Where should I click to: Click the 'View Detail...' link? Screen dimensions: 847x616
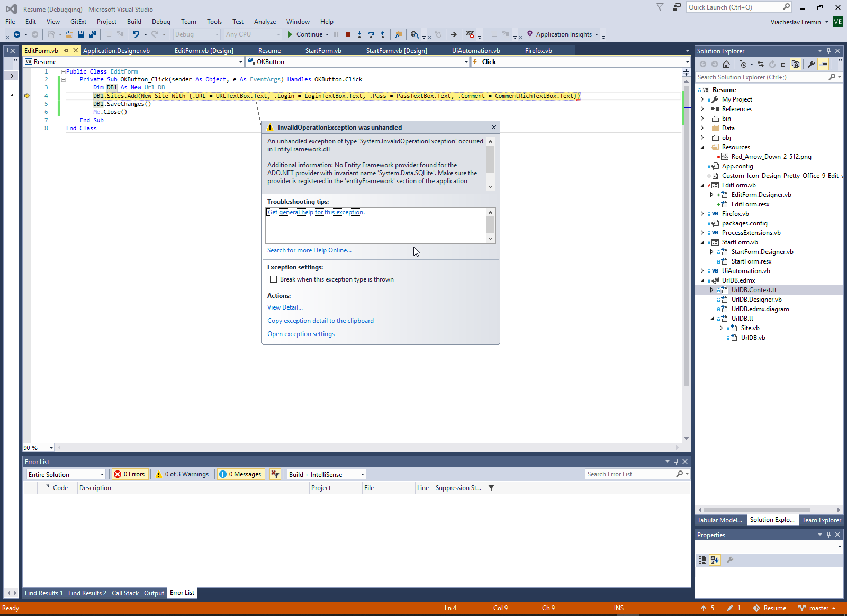(285, 307)
